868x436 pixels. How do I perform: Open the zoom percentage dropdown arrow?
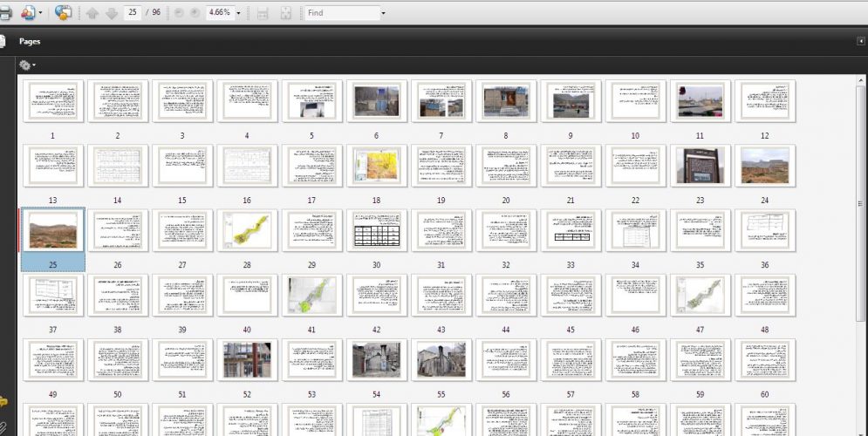[x=238, y=13]
